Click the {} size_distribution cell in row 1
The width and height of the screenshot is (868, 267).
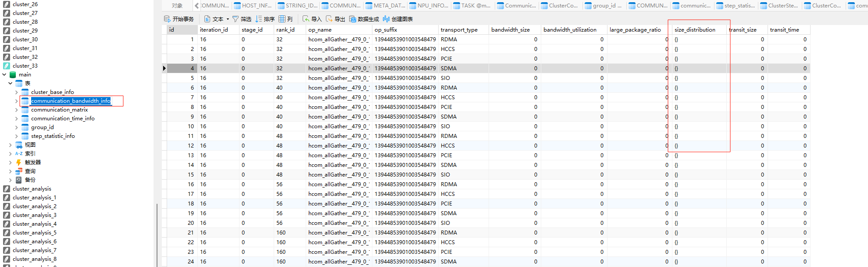(699, 40)
